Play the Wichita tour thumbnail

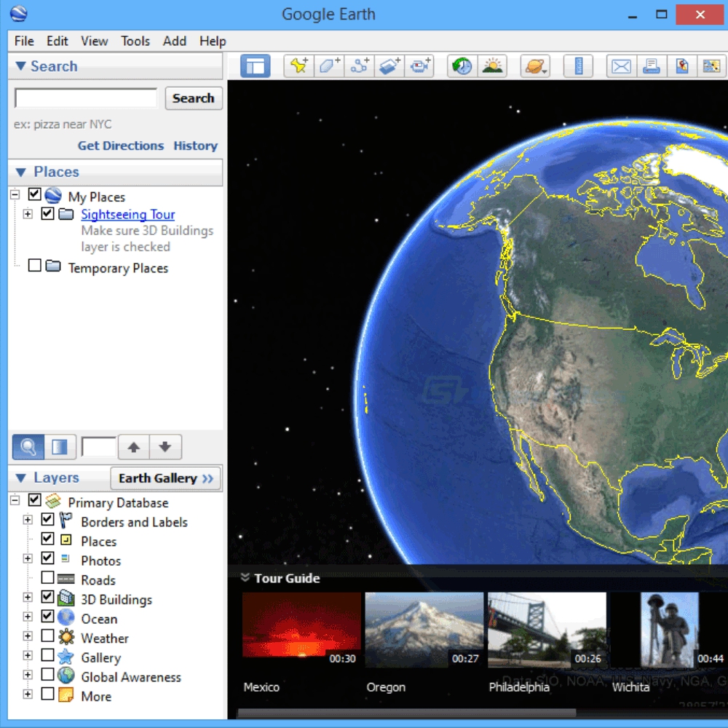point(670,630)
